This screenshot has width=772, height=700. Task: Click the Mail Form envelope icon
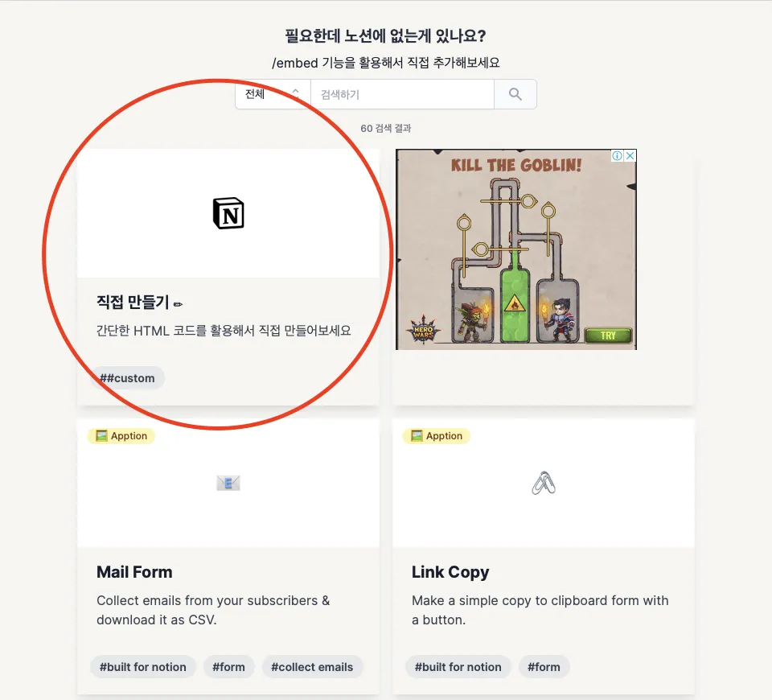pyautogui.click(x=228, y=483)
